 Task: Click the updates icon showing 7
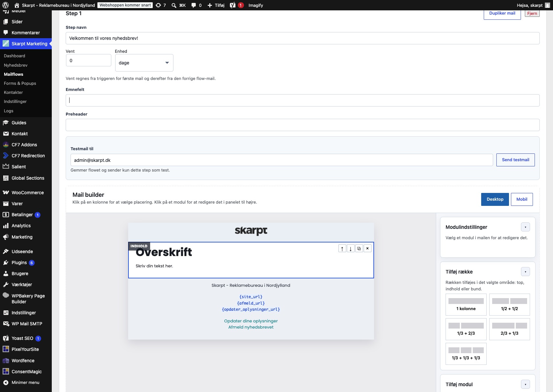(x=161, y=5)
